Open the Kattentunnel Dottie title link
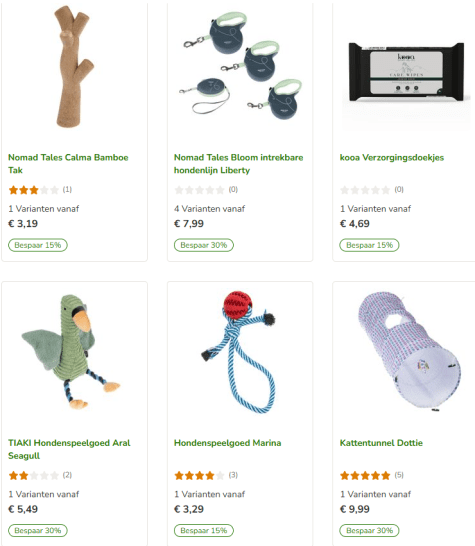 [381, 443]
